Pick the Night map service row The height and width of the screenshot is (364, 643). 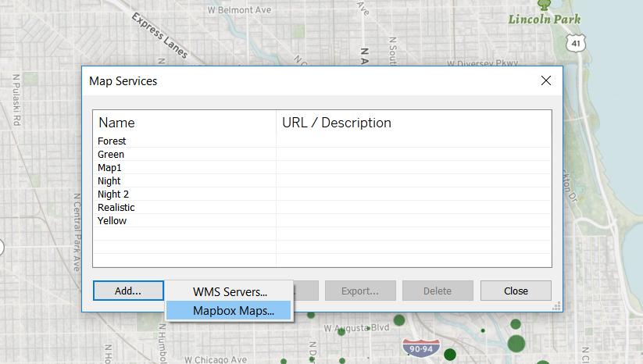[x=322, y=180]
